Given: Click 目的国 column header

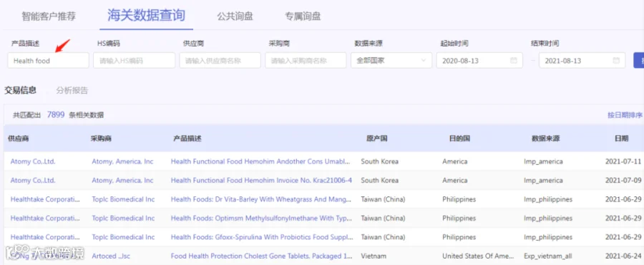Looking at the screenshot, I should coord(459,139).
